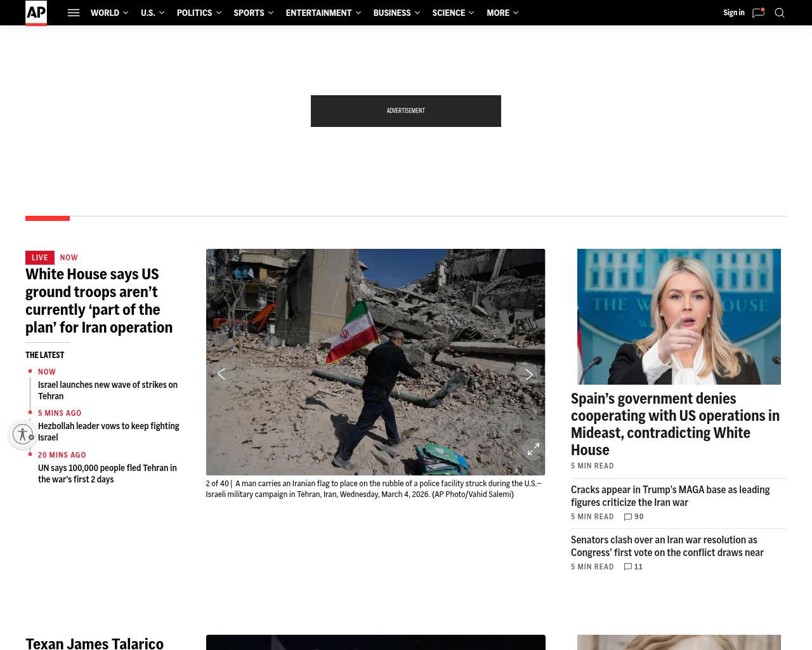Open comments for MAGA base article
This screenshot has height=650, width=812.
634,517
